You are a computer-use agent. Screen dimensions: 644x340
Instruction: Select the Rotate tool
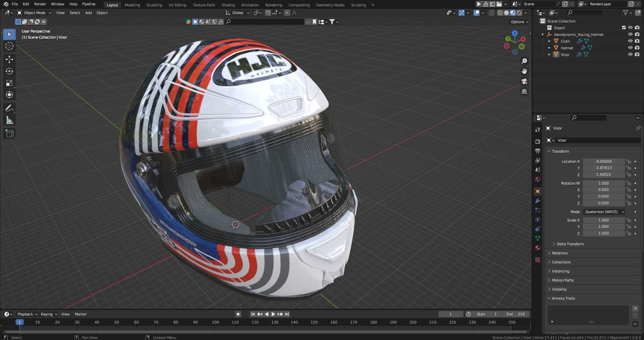[9, 71]
